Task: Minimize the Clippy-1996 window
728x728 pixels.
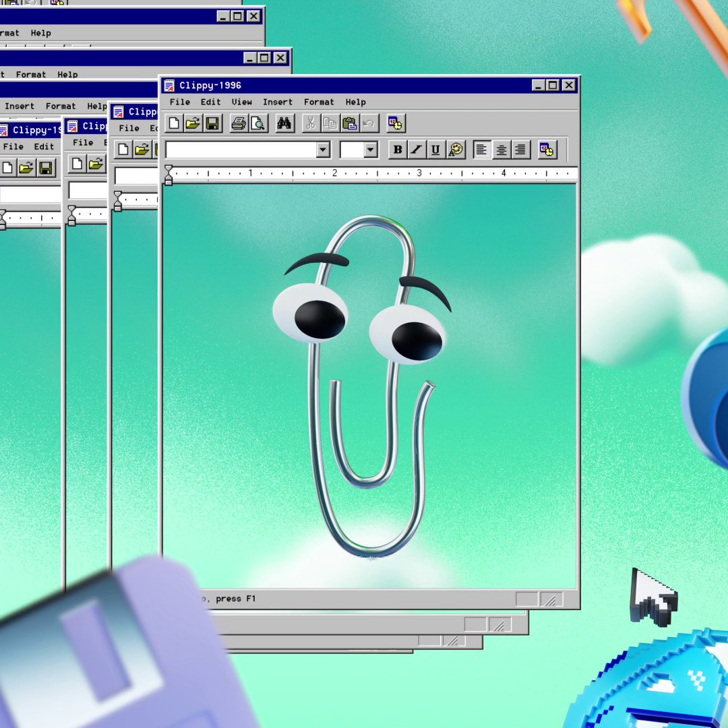Action: click(538, 86)
